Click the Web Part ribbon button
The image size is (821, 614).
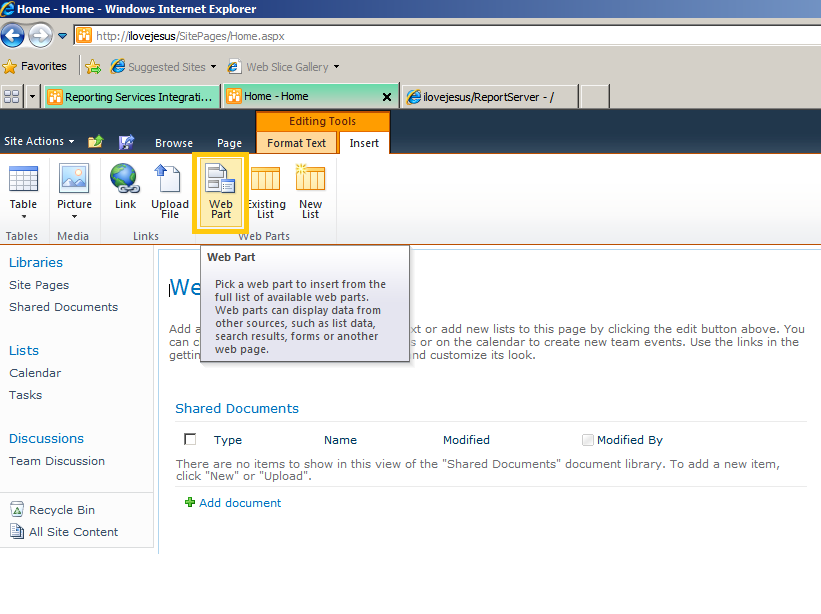pyautogui.click(x=220, y=193)
